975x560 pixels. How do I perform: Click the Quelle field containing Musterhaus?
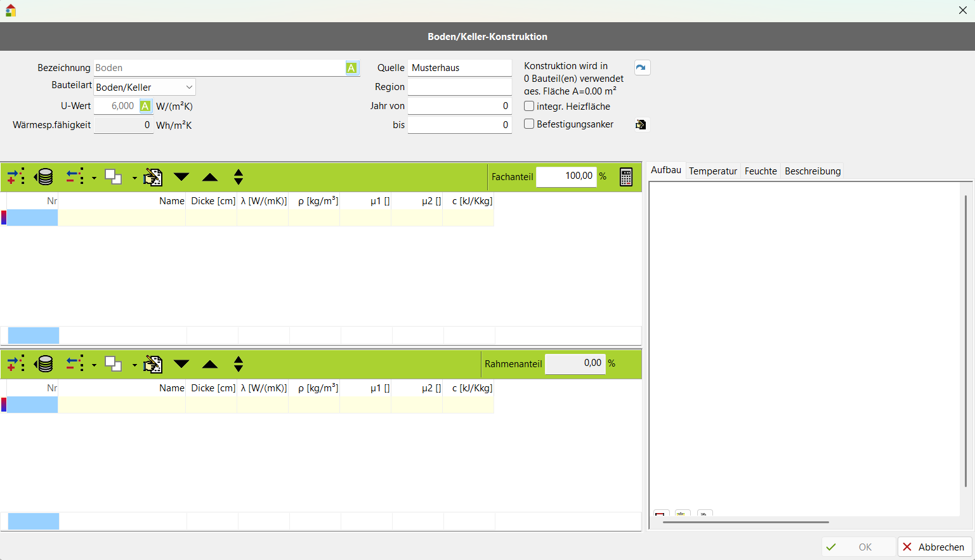pos(460,68)
